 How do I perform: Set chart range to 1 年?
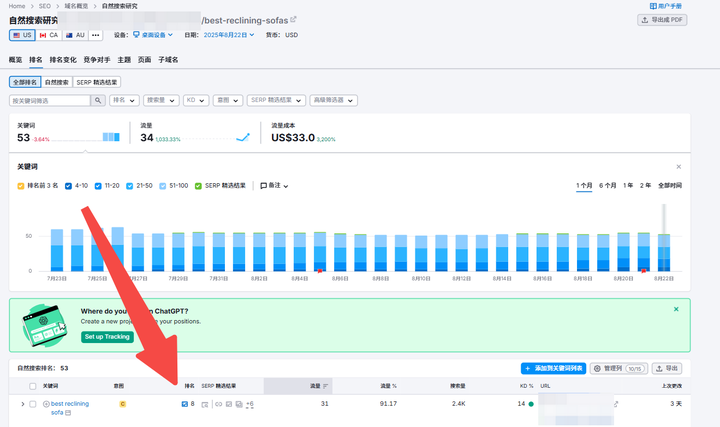628,185
